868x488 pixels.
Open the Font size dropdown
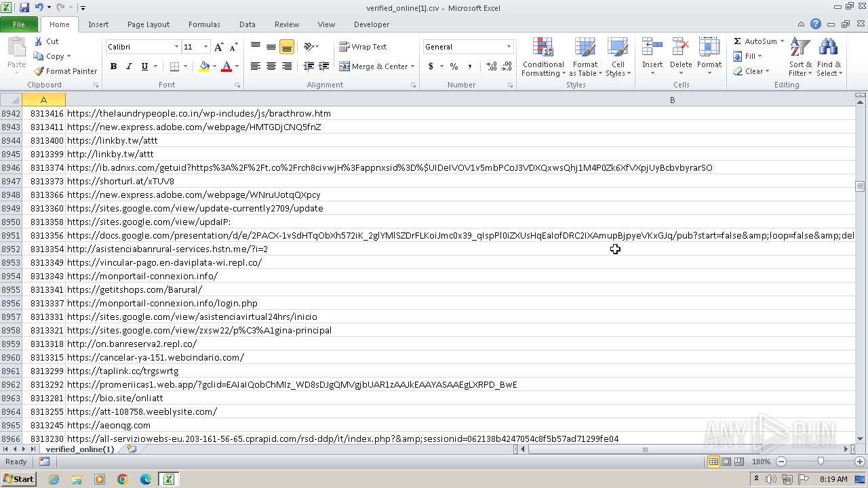coord(205,47)
